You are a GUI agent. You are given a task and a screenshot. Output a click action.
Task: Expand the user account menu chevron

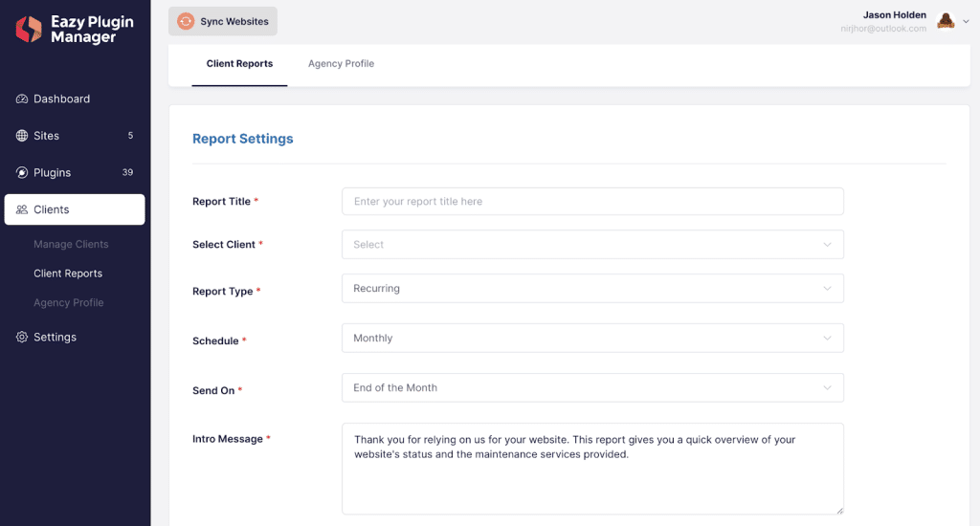pyautogui.click(x=966, y=21)
